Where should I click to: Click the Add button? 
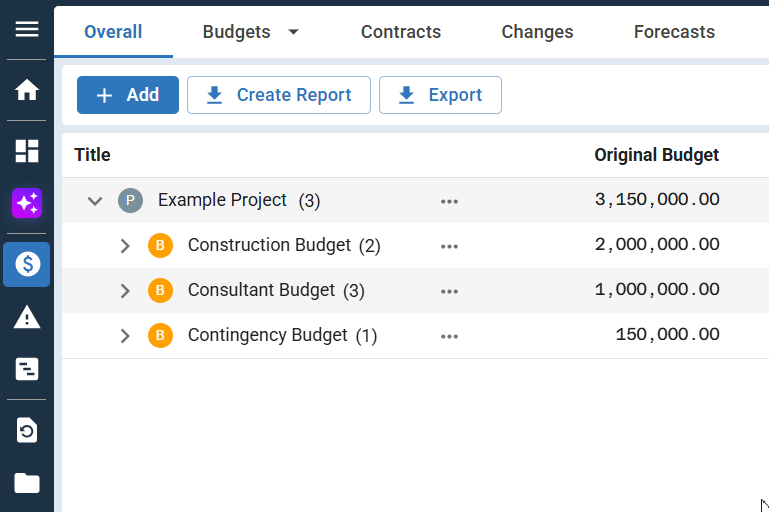tap(128, 95)
